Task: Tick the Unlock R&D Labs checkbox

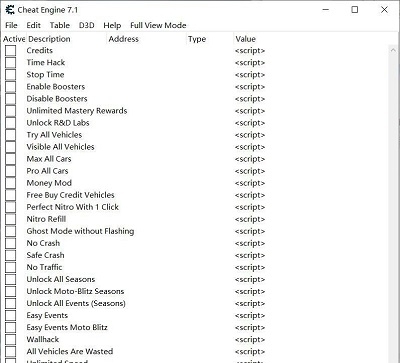Action: [x=10, y=123]
